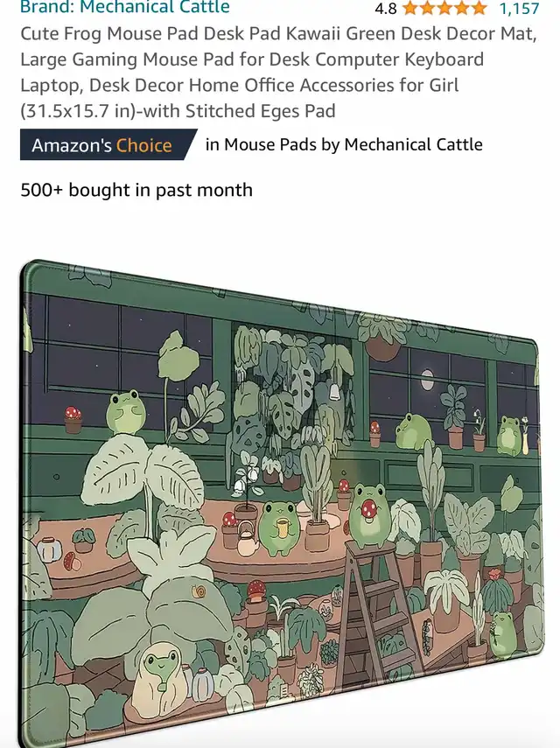This screenshot has height=748, width=560.
Task: Click the Amazon's Choice badge
Action: click(102, 145)
